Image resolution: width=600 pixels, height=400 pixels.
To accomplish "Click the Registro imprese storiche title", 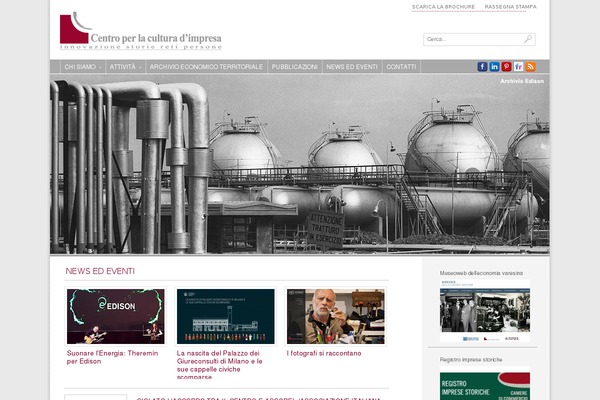I will click(471, 359).
